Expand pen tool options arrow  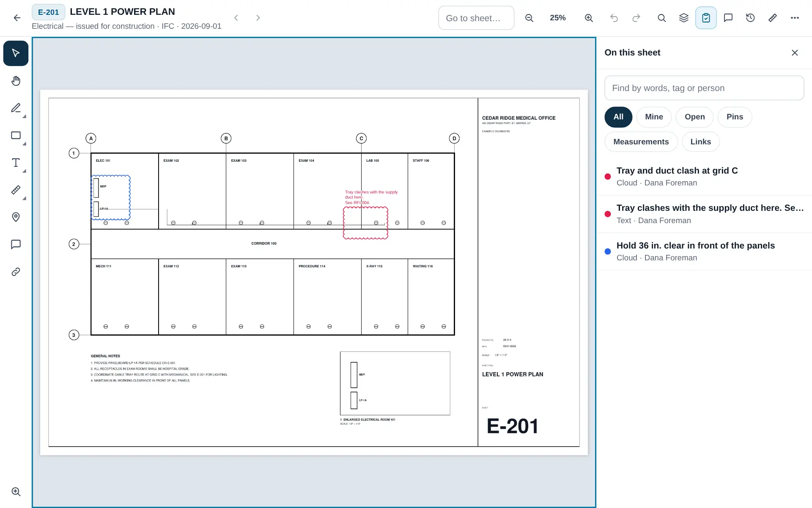(x=25, y=116)
